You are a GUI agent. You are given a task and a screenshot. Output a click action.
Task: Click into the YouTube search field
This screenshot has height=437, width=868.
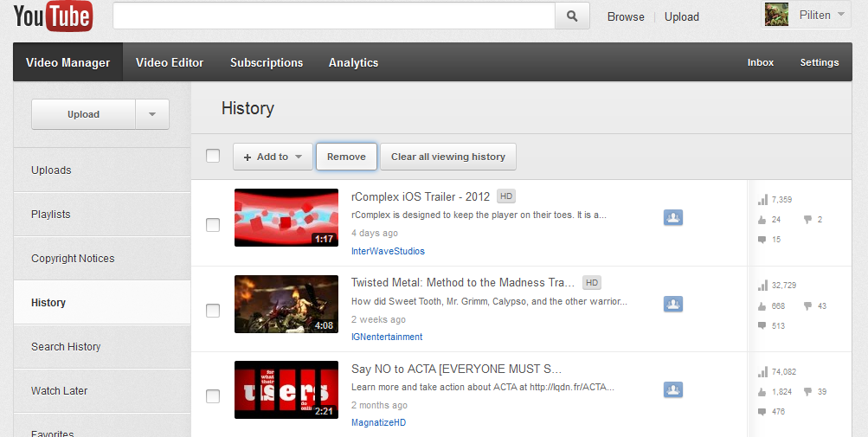click(x=334, y=16)
